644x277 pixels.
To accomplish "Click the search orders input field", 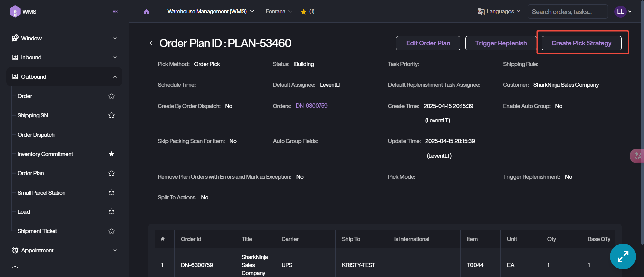I will [568, 12].
